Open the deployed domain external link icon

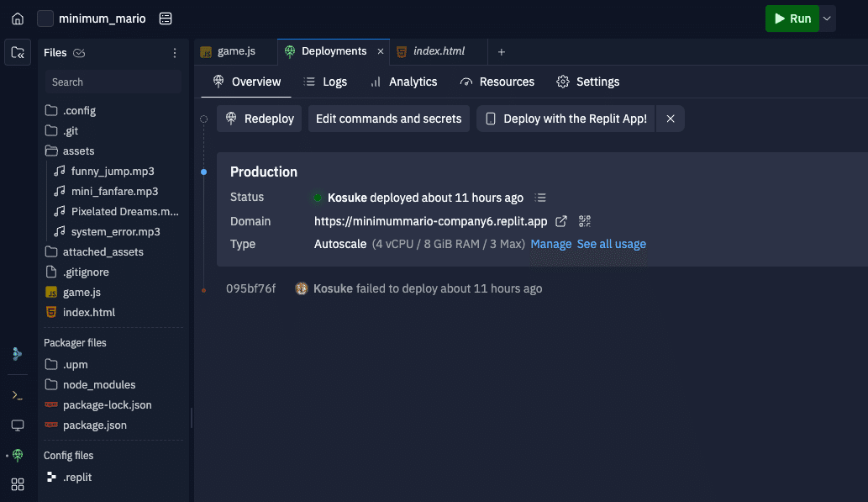coord(561,221)
